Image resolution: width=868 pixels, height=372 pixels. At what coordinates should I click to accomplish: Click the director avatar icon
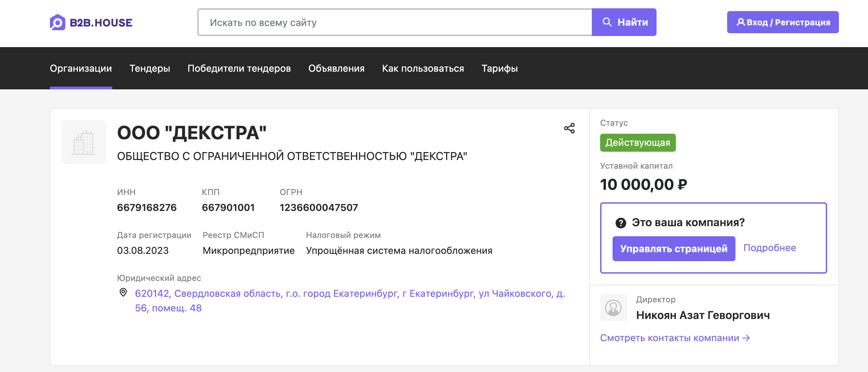[613, 308]
